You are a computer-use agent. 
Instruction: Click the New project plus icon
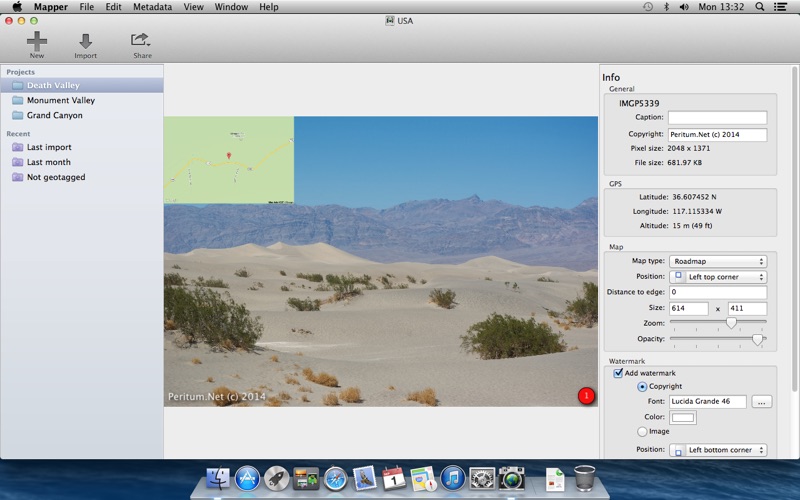click(x=37, y=41)
